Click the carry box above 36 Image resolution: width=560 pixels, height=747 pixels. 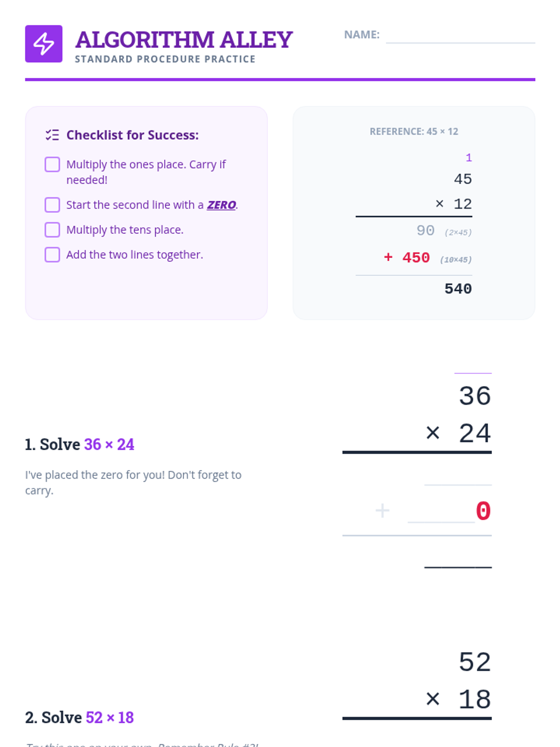coord(473,366)
